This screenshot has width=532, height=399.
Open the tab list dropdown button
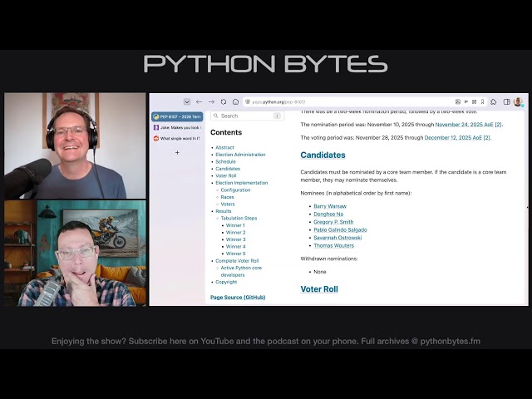coord(187,101)
